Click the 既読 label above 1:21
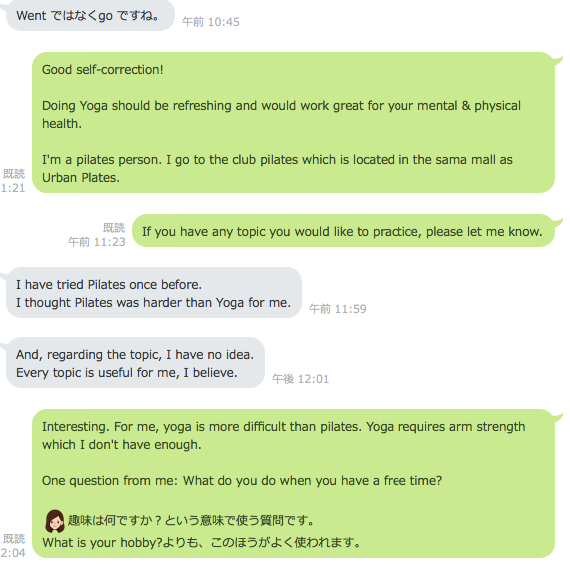Screen dimensions: 570x568 coord(14,174)
